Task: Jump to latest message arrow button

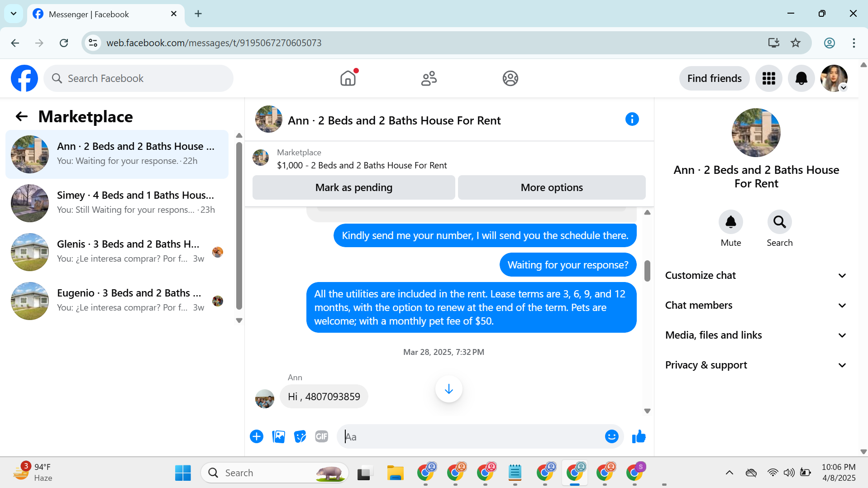Action: [448, 389]
